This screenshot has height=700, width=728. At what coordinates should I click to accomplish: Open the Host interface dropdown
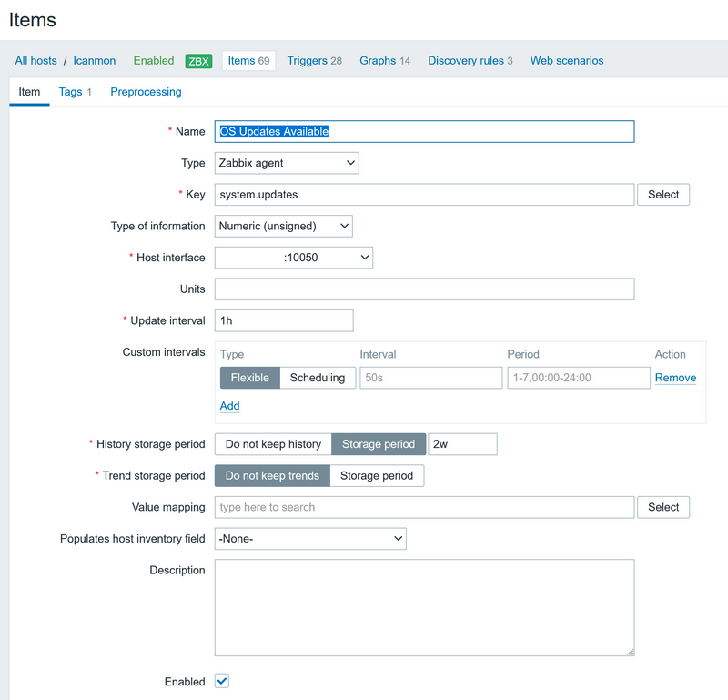(x=293, y=258)
